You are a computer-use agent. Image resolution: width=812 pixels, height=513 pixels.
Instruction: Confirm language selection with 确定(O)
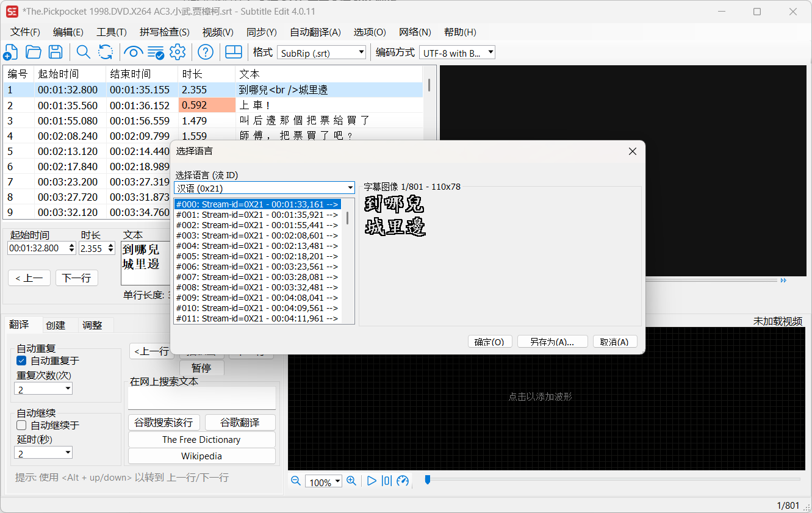(x=490, y=341)
